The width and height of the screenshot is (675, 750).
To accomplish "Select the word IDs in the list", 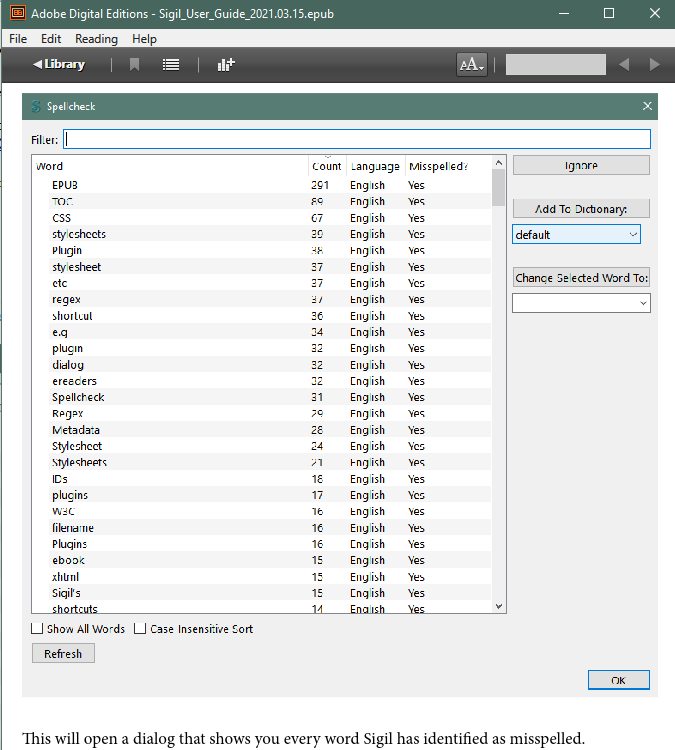I will point(60,479).
